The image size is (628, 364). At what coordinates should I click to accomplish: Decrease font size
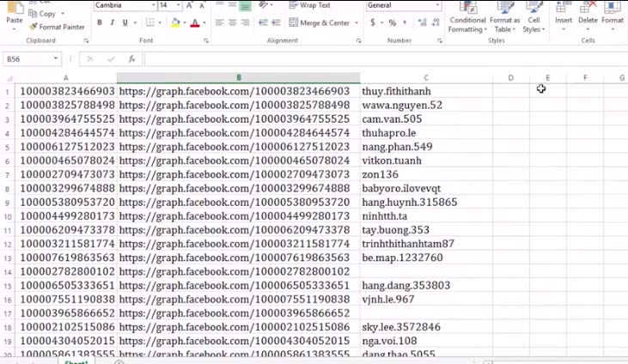(x=201, y=5)
